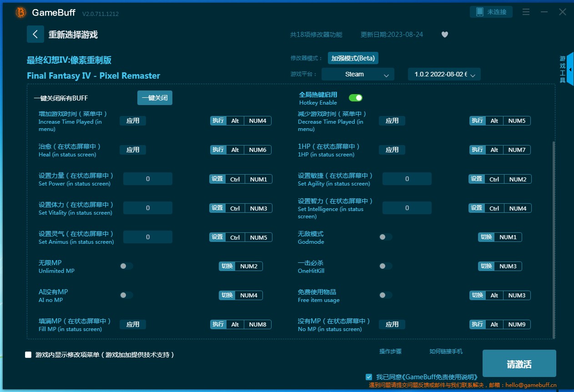
Task: Open the hamburger menu icon
Action: point(526,12)
